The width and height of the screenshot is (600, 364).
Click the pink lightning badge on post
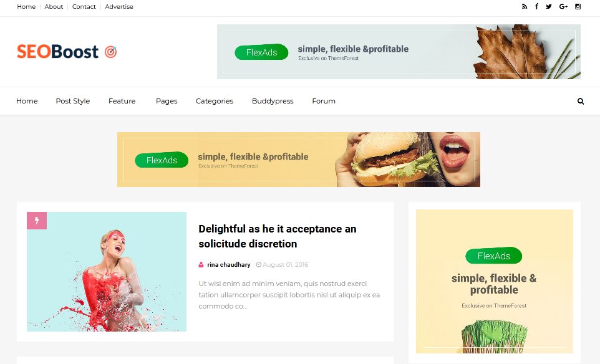tap(37, 221)
